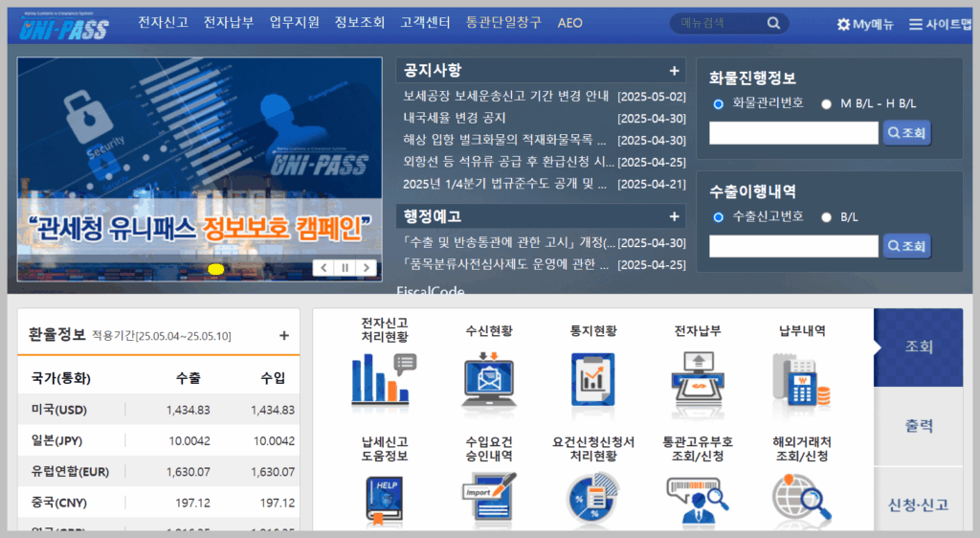This screenshot has width=980, height=538.
Task: Open the 전자납부 top menu
Action: point(229,22)
